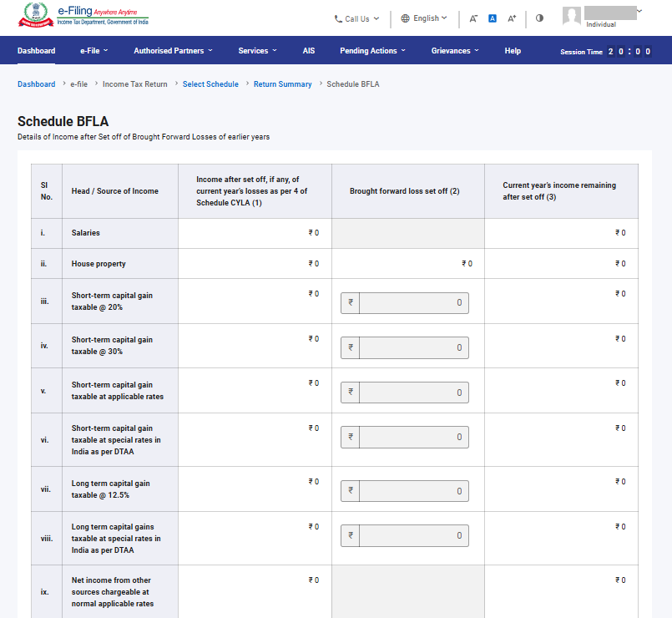Open the AIS menu item
The image size is (672, 618).
click(x=309, y=51)
